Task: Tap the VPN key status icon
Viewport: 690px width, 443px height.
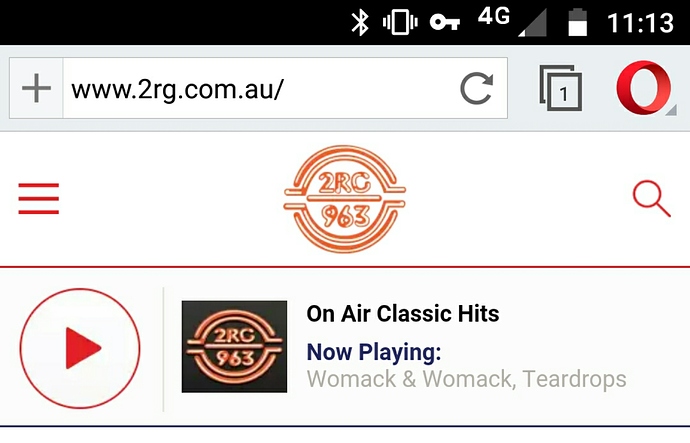Action: 445,22
